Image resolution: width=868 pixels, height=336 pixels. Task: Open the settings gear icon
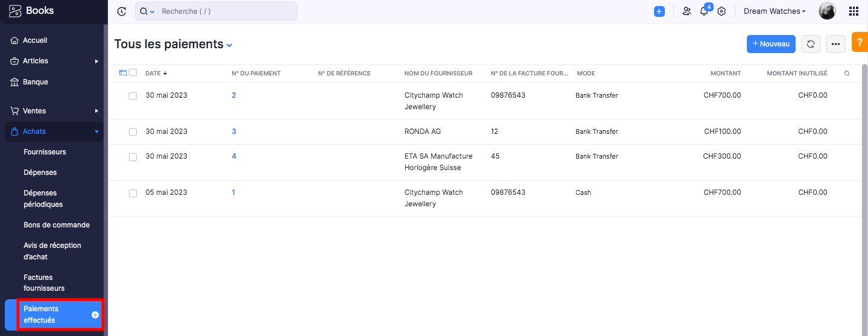tap(722, 11)
